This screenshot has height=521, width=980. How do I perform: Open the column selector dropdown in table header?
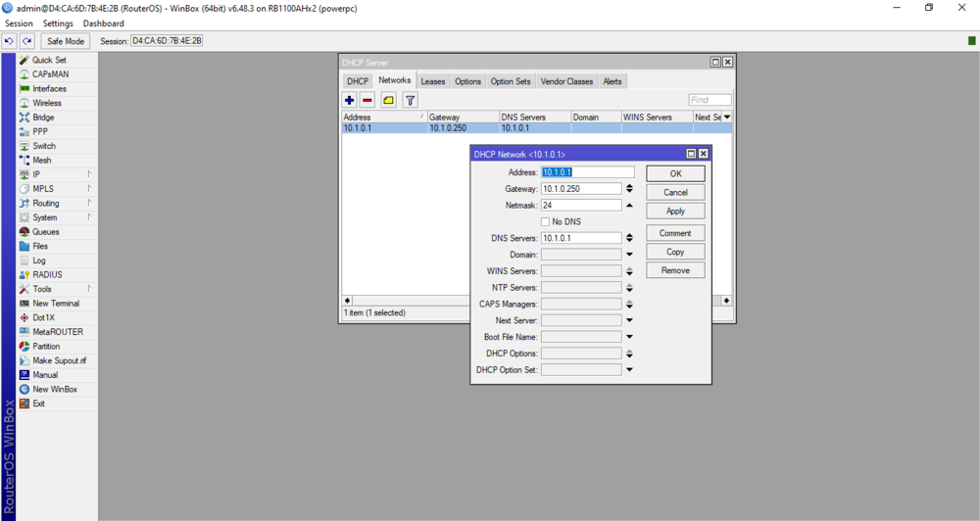pyautogui.click(x=727, y=118)
